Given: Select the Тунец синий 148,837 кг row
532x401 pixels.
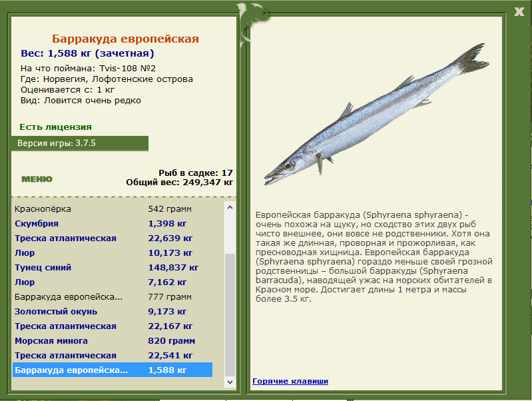Looking at the screenshot, I should click(x=113, y=267).
